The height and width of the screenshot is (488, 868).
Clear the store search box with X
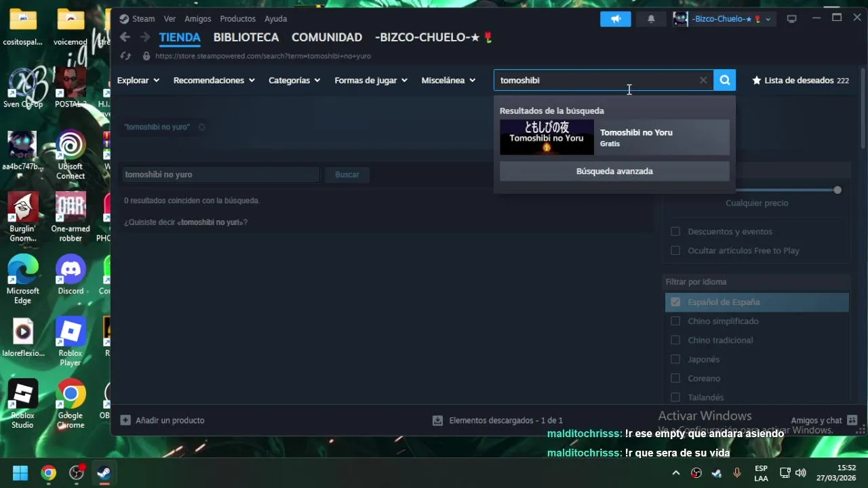703,80
